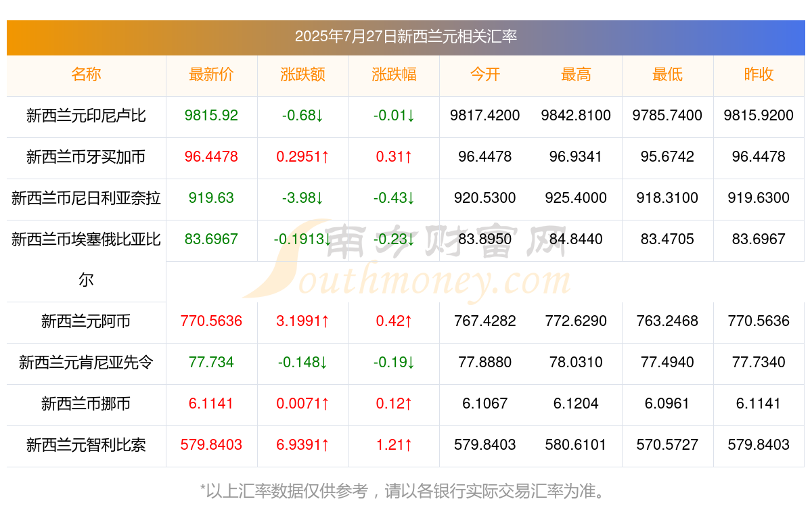Click latest price 9815.92
Image resolution: width=812 pixels, height=512 pixels.
click(x=211, y=116)
